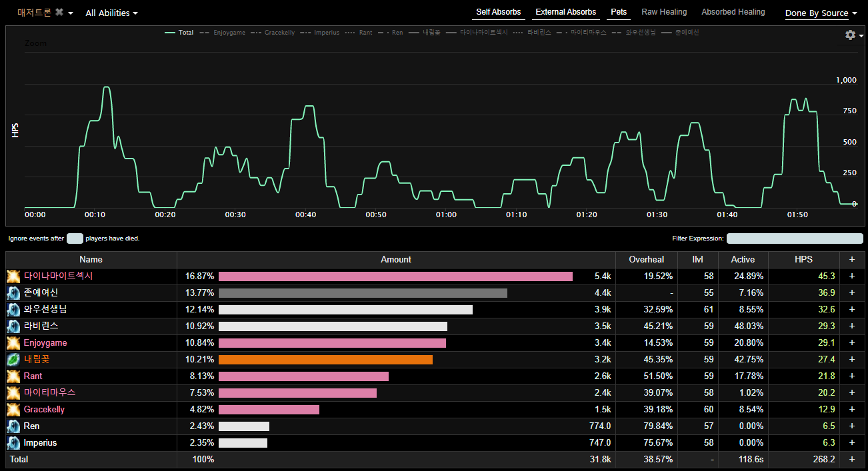Click the X icon beside 매저트론

tap(59, 13)
